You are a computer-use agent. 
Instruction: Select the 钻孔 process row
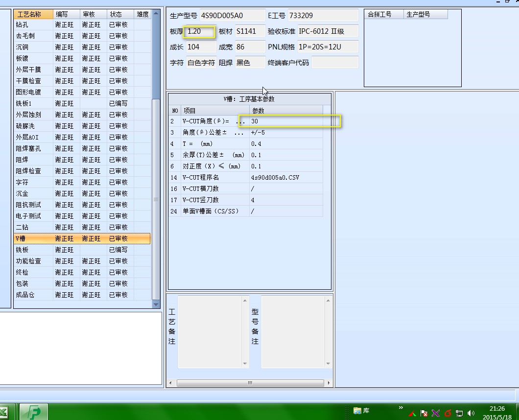pos(82,25)
